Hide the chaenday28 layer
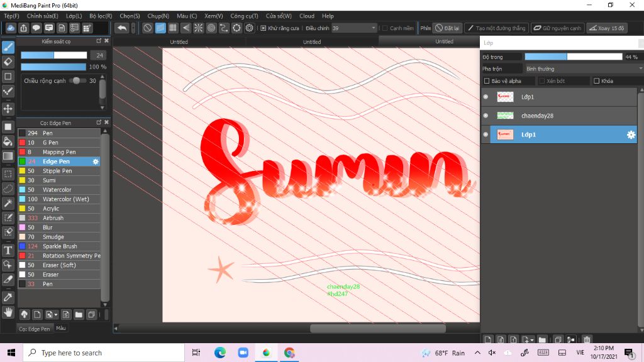This screenshot has width=644, height=362. [x=486, y=116]
